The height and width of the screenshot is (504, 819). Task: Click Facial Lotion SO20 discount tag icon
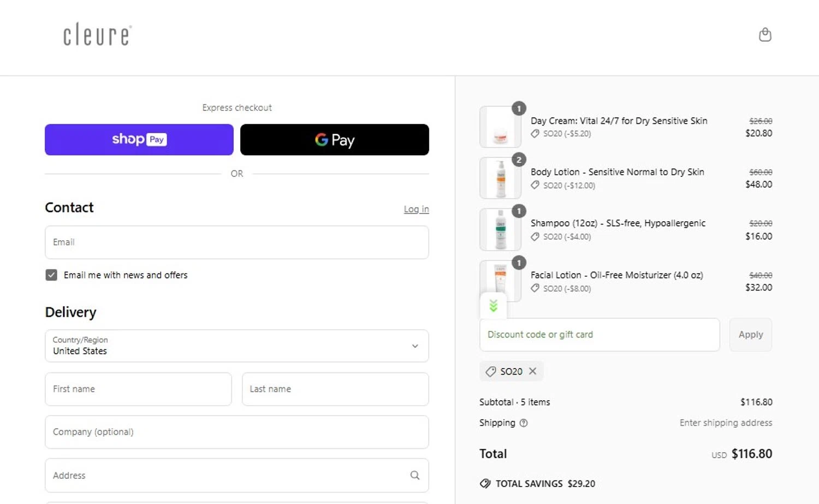[535, 288]
